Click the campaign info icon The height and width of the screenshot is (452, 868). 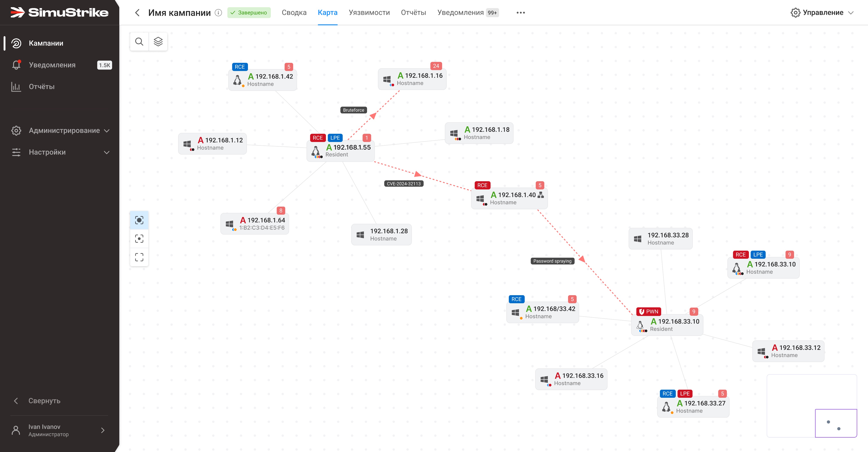tap(218, 13)
